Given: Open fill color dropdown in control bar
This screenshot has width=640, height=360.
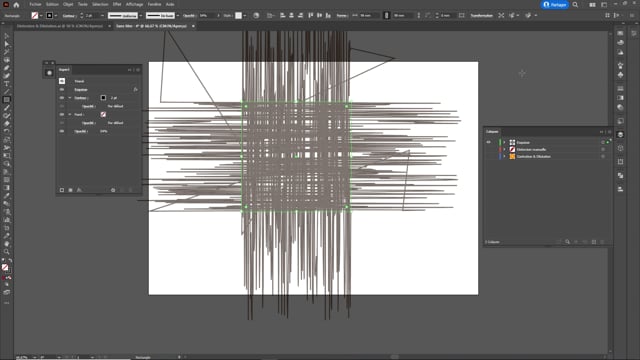Looking at the screenshot, I should pos(41,16).
